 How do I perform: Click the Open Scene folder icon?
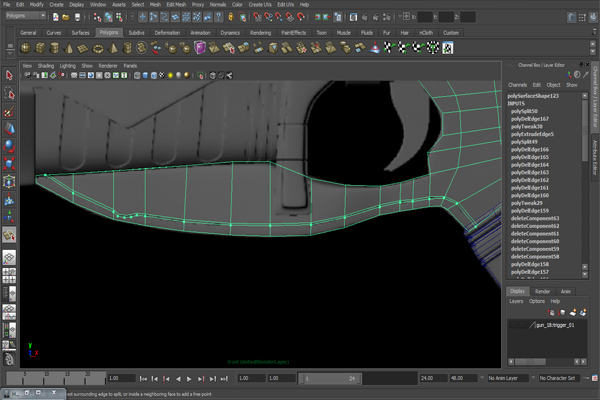pyautogui.click(x=66, y=17)
